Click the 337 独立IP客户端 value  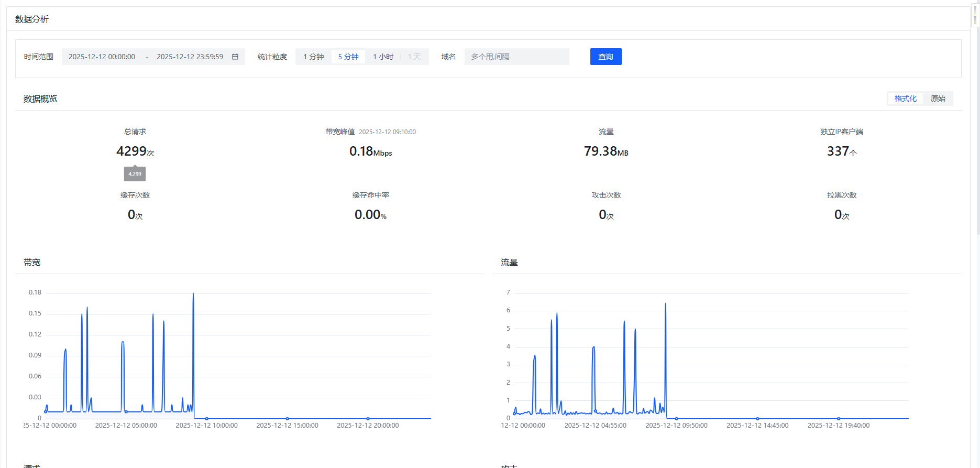(x=842, y=151)
